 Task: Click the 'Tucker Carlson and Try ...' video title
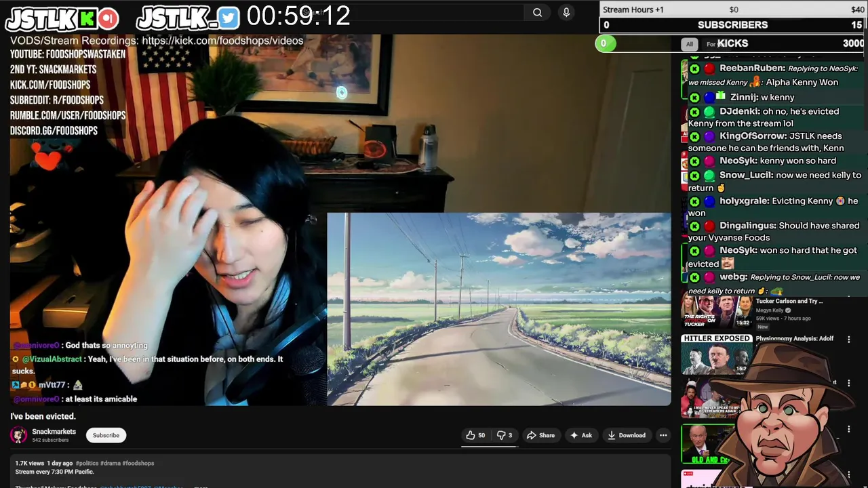789,301
